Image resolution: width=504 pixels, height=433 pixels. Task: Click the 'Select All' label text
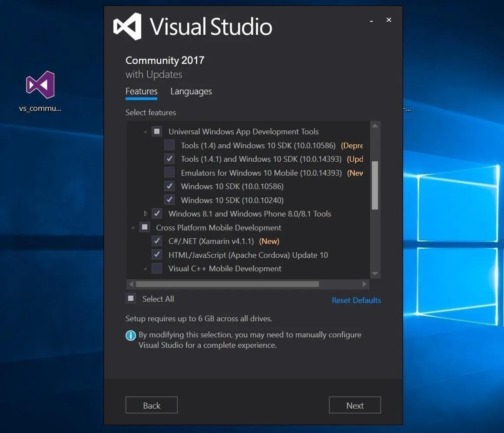tap(158, 299)
